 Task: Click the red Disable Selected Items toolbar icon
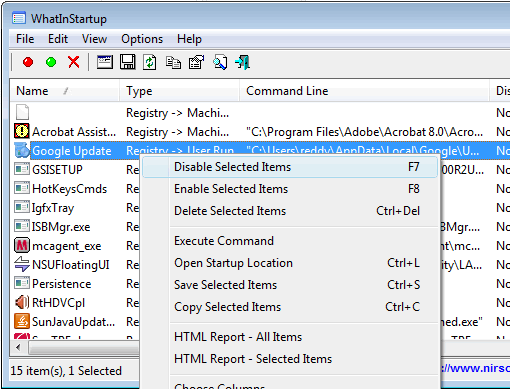coord(28,62)
